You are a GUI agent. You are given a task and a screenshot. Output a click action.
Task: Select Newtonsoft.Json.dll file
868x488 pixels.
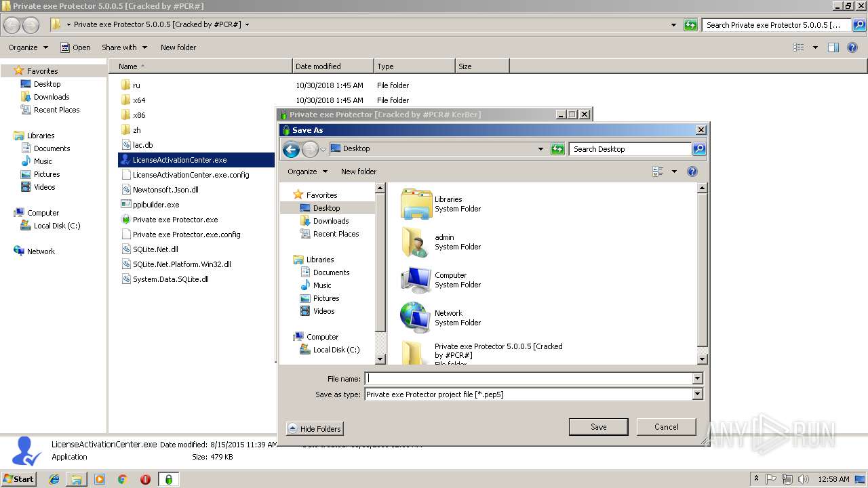pos(165,190)
